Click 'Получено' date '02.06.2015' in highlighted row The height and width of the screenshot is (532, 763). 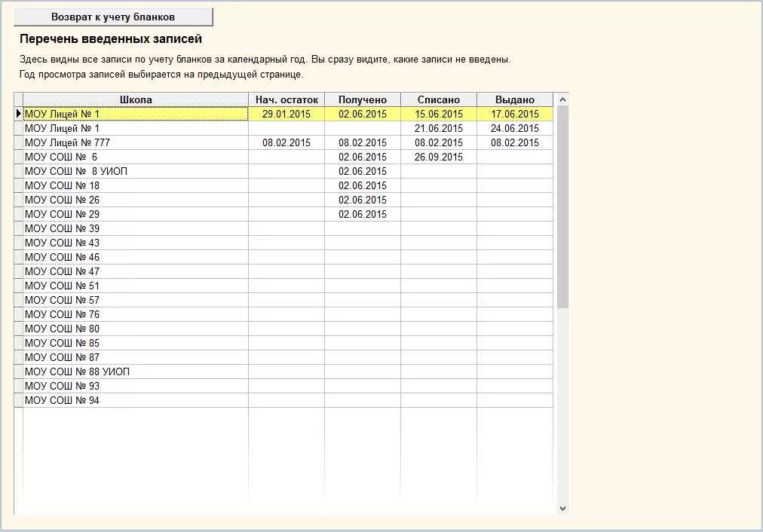(x=363, y=115)
